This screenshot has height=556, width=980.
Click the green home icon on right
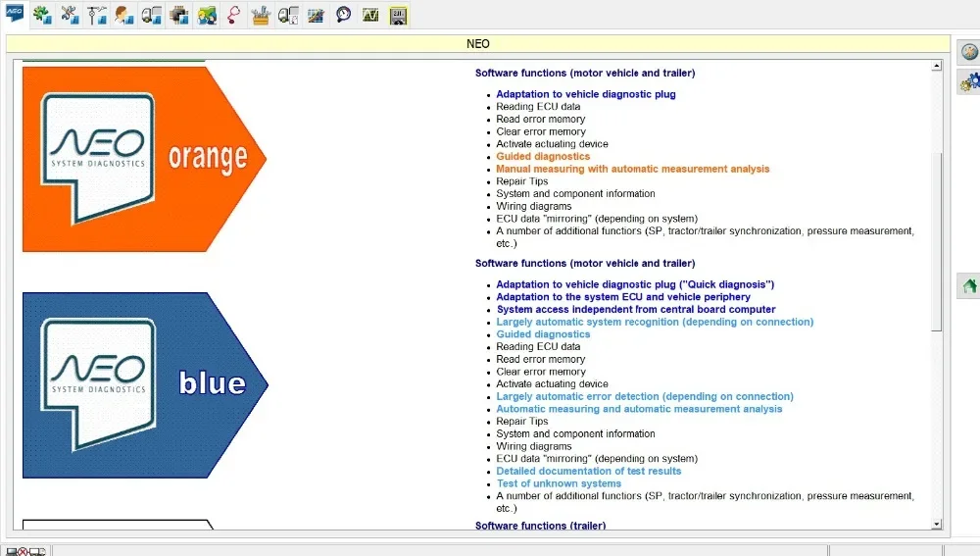(x=969, y=285)
